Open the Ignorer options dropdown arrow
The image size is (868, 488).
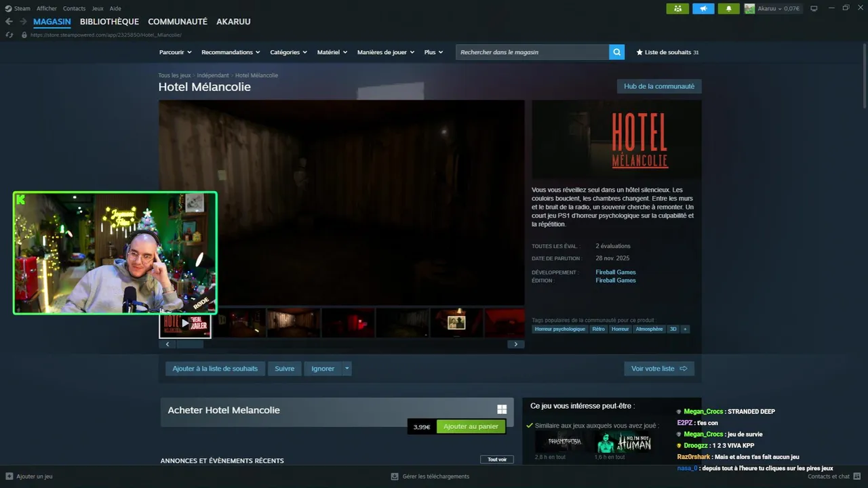pos(347,369)
